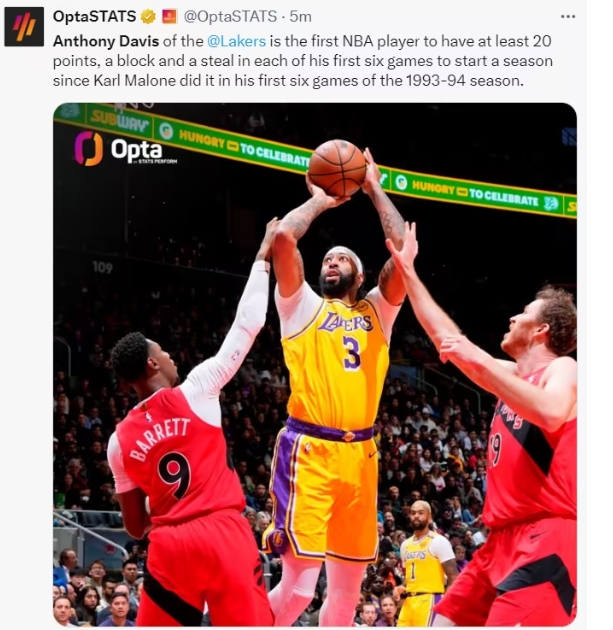Click the basketball in the photo
This screenshot has width=613, height=630.
point(337,168)
